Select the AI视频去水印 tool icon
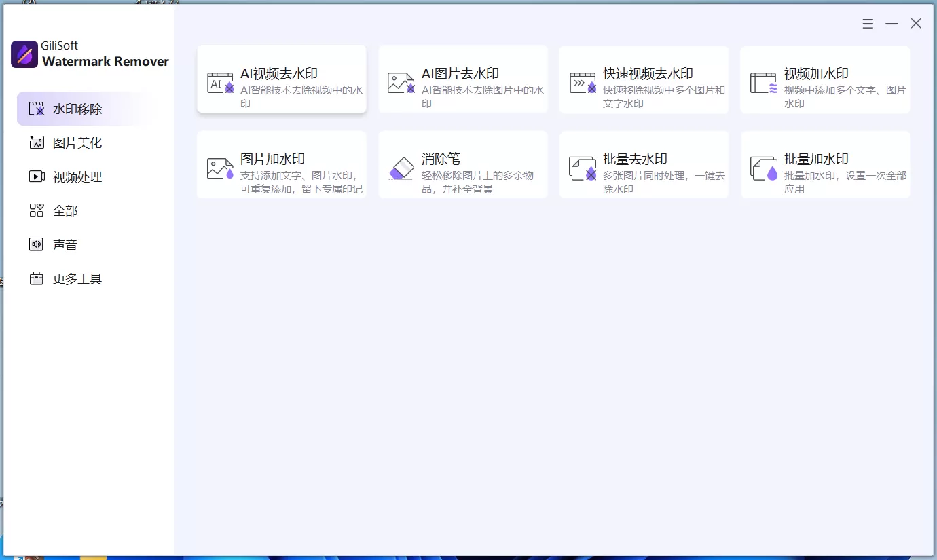The image size is (937, 560). coord(219,80)
